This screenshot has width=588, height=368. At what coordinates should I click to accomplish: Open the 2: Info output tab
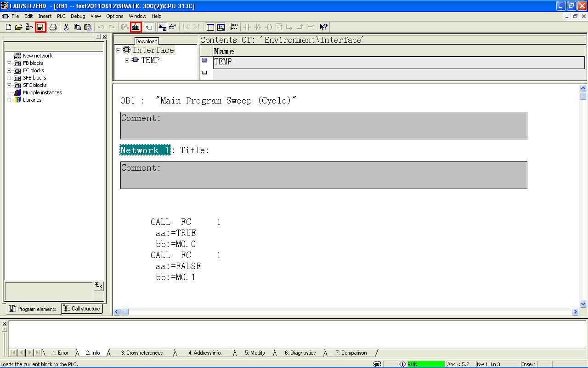coord(93,353)
